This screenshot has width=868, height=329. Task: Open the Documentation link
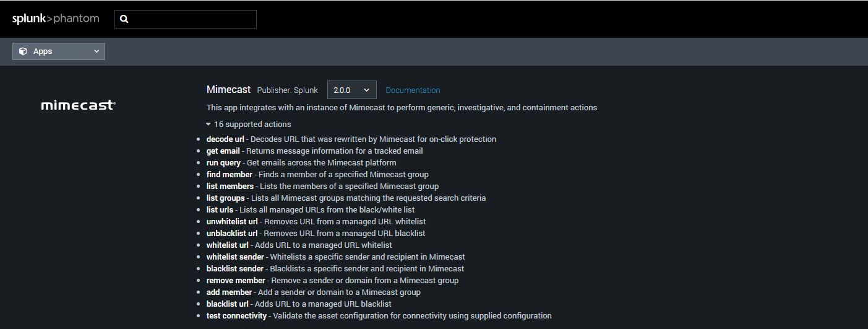click(x=413, y=90)
